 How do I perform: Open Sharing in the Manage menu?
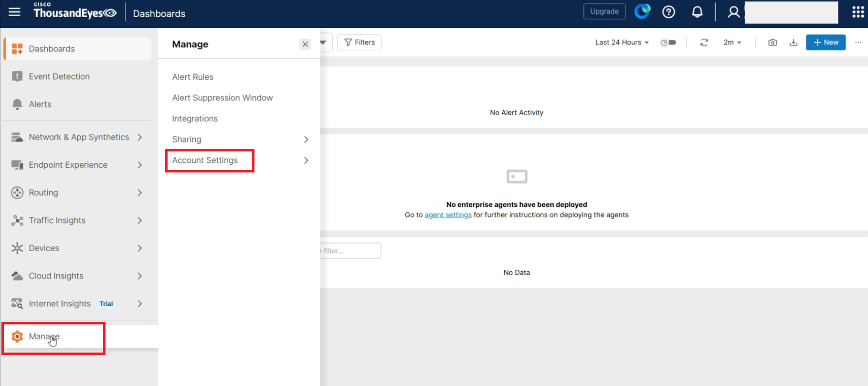(x=187, y=139)
